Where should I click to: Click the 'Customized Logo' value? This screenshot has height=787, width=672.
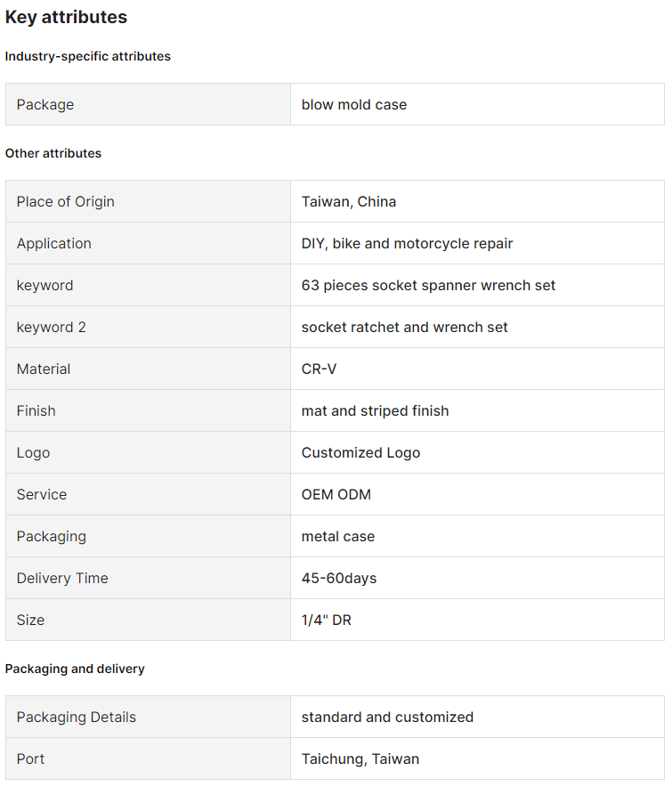coord(360,452)
